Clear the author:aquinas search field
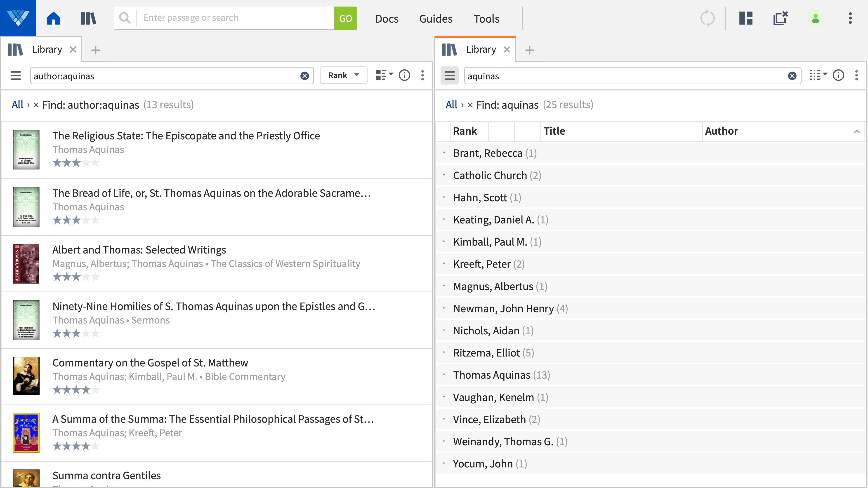This screenshot has height=488, width=868. tap(305, 76)
